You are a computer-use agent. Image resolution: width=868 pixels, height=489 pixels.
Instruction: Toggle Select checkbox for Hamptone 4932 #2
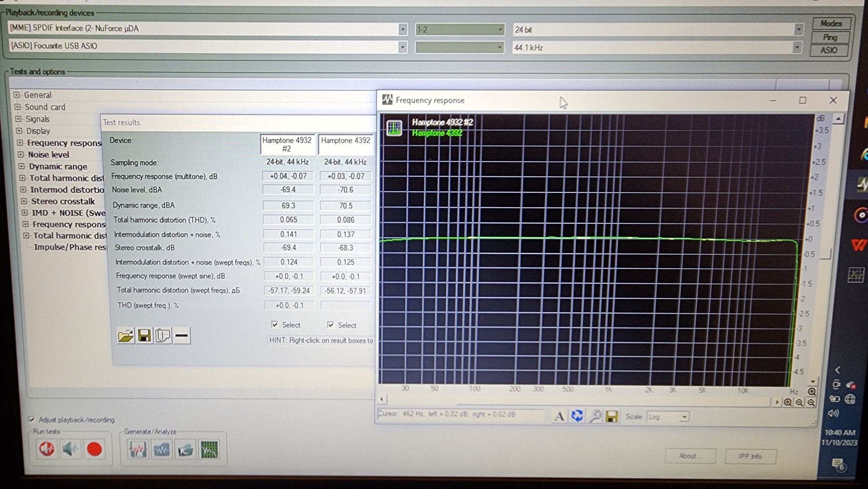275,325
